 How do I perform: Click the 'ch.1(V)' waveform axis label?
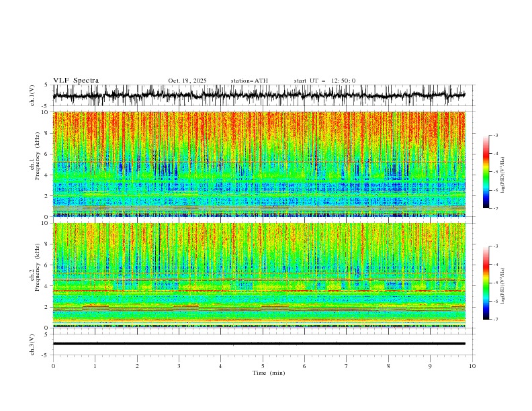coord(32,95)
